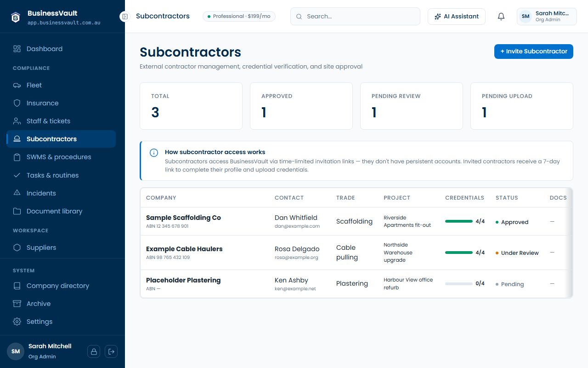Click the Under Review status badge

pyautogui.click(x=517, y=253)
